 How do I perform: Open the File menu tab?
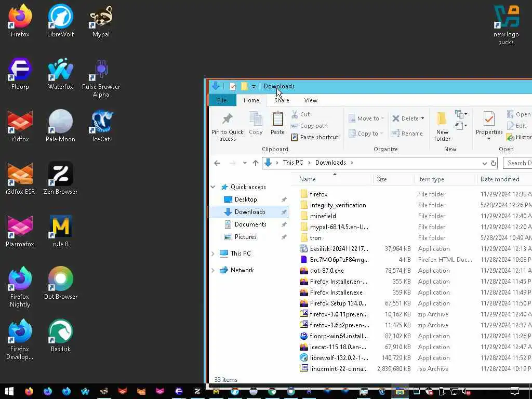pyautogui.click(x=222, y=100)
